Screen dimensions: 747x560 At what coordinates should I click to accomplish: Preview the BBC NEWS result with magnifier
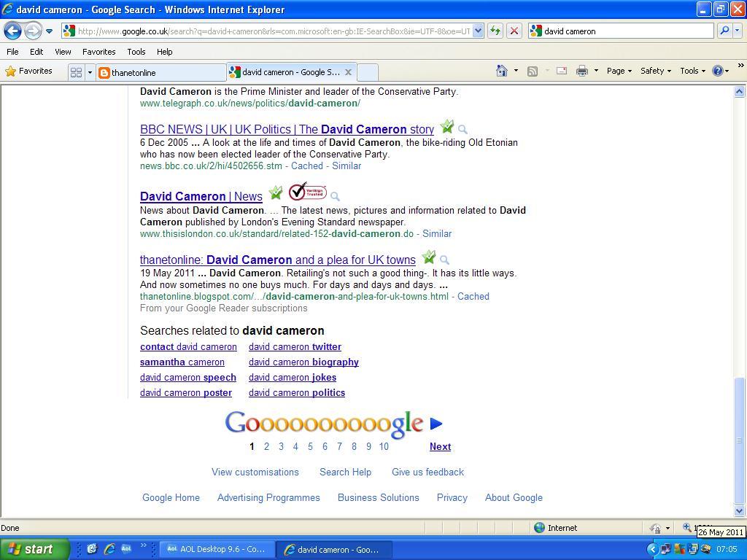(x=462, y=129)
